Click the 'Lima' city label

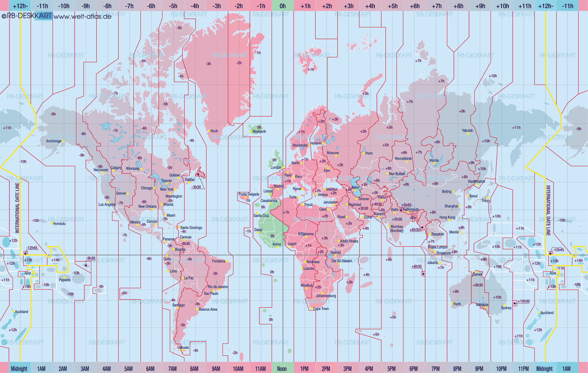pyautogui.click(x=173, y=271)
